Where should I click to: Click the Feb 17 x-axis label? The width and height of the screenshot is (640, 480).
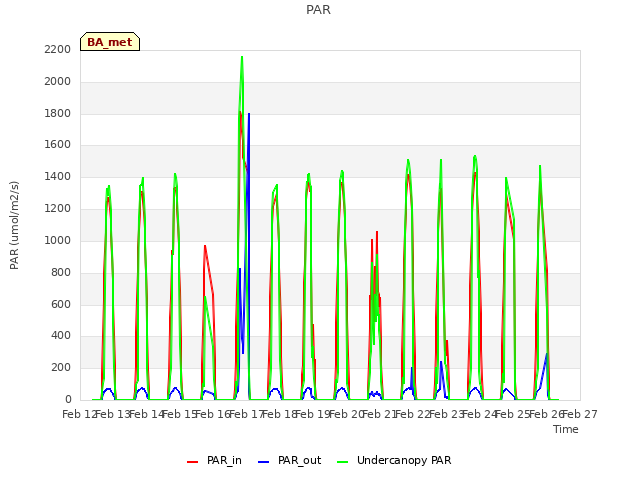246,414
